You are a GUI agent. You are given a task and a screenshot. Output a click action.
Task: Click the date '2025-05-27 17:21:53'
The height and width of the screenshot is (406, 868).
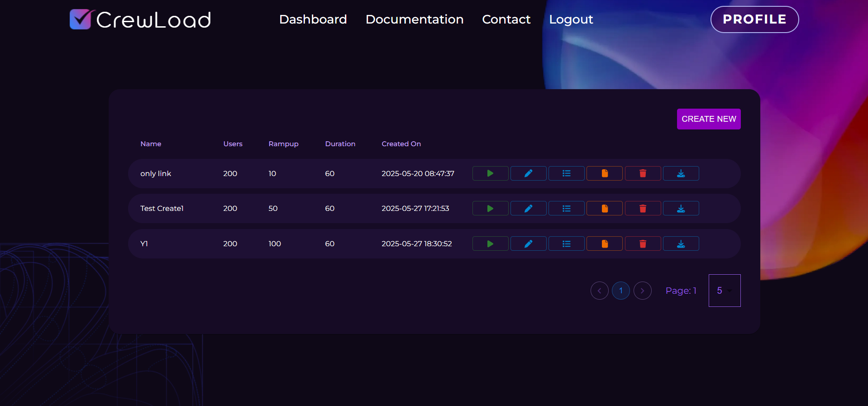coord(415,208)
